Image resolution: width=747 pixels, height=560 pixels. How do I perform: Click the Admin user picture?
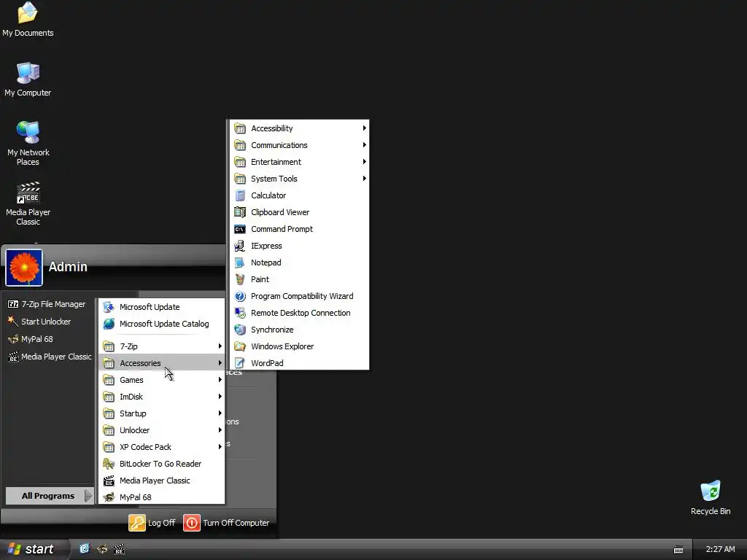pos(24,267)
